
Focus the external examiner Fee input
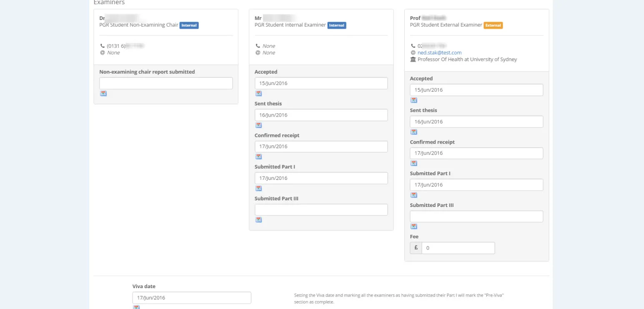458,248
